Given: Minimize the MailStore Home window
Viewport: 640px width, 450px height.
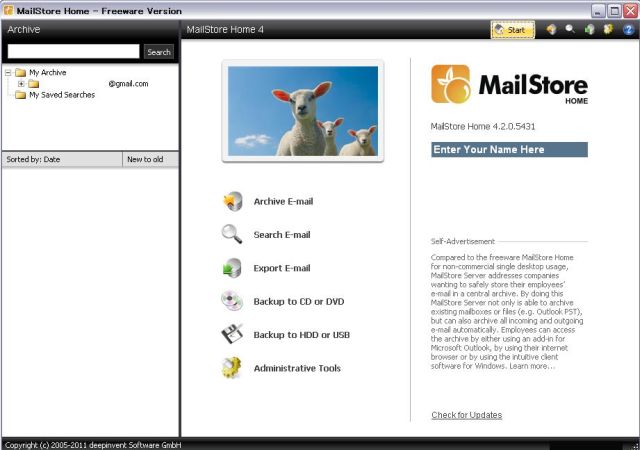Looking at the screenshot, I should [x=598, y=11].
